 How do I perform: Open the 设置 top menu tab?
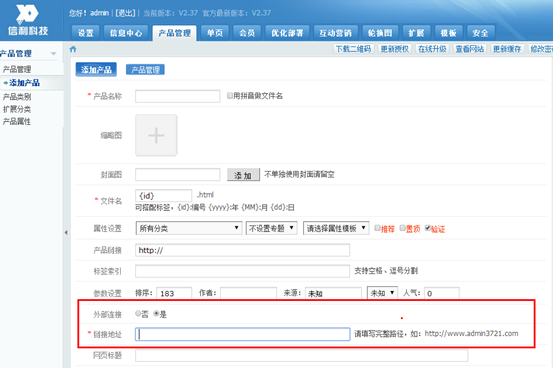(85, 33)
